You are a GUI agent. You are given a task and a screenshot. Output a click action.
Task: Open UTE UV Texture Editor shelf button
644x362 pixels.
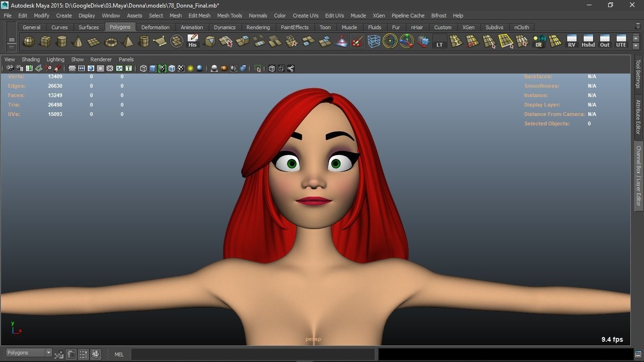621,41
